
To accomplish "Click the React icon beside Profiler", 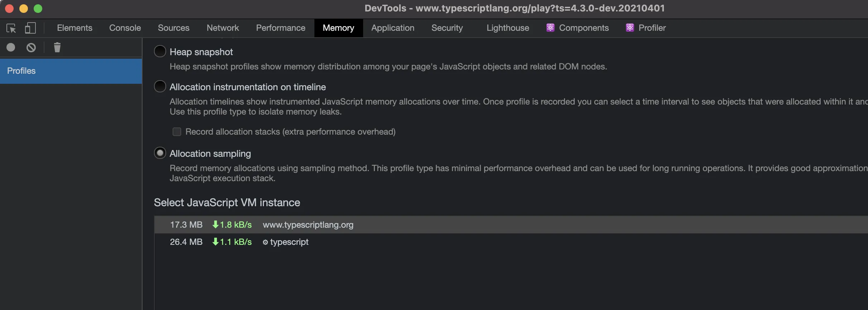I will pyautogui.click(x=630, y=28).
